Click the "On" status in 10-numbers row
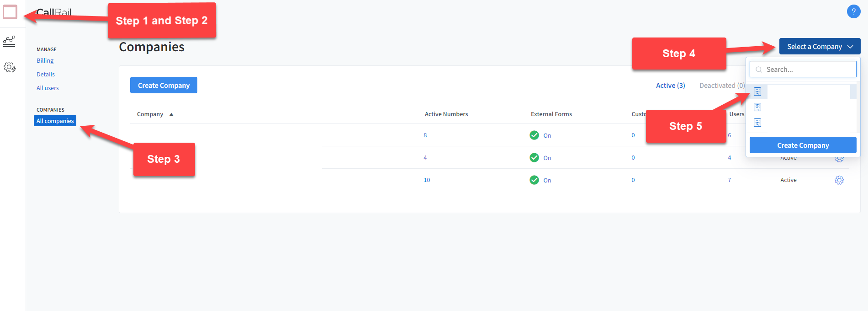The height and width of the screenshot is (311, 868). [x=547, y=181]
